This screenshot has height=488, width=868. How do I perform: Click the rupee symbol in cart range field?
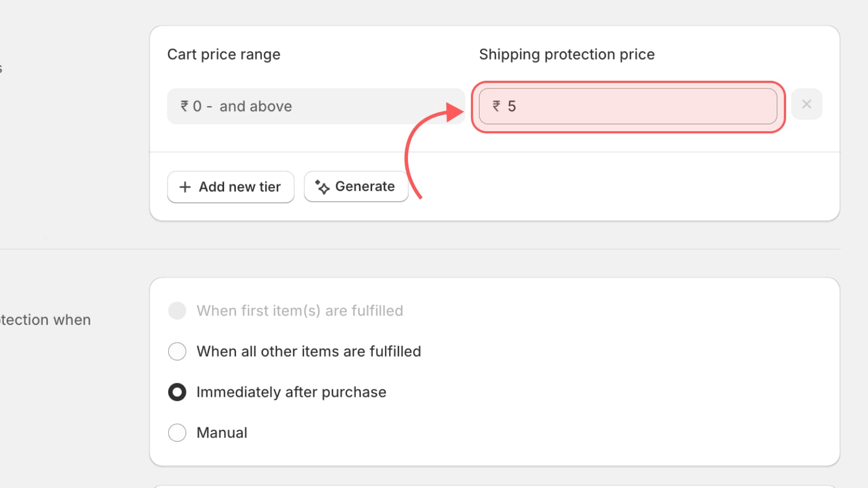pos(184,106)
